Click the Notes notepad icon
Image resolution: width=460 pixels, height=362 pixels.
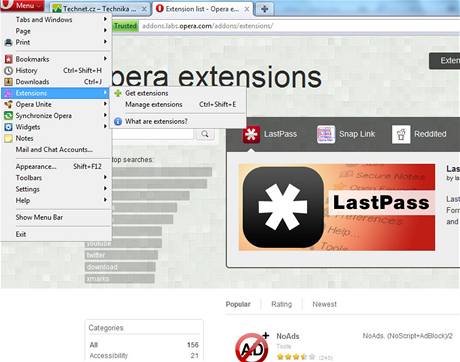point(8,138)
